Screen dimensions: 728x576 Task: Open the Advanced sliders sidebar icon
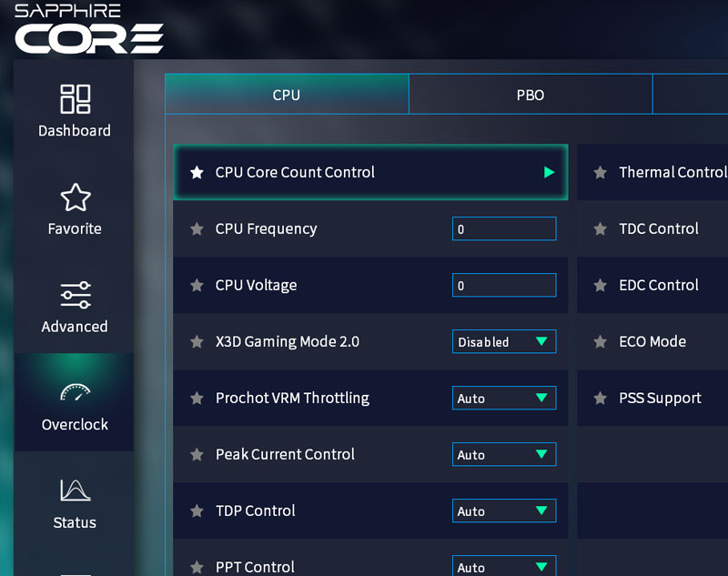pos(75,296)
